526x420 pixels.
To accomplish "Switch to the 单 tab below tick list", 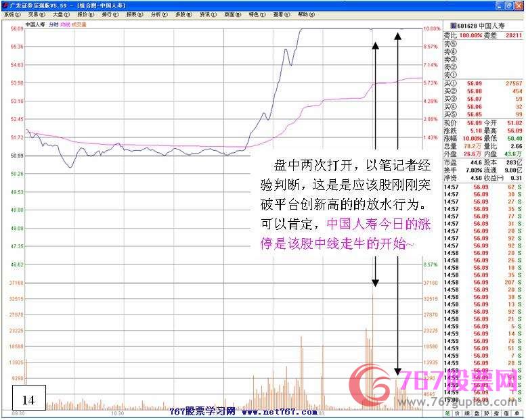I will click(x=516, y=413).
